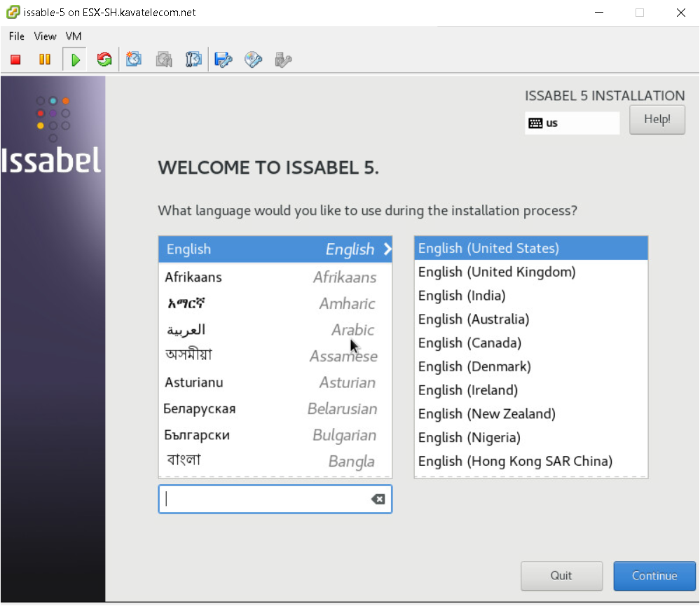The image size is (700, 606).
Task: Clear the language search field
Action: pyautogui.click(x=378, y=500)
